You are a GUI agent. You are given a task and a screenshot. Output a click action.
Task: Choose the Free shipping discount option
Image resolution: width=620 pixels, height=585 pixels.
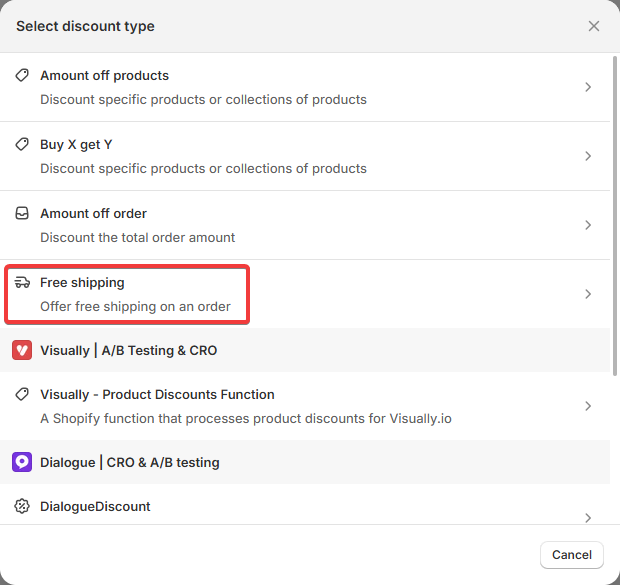(305, 294)
